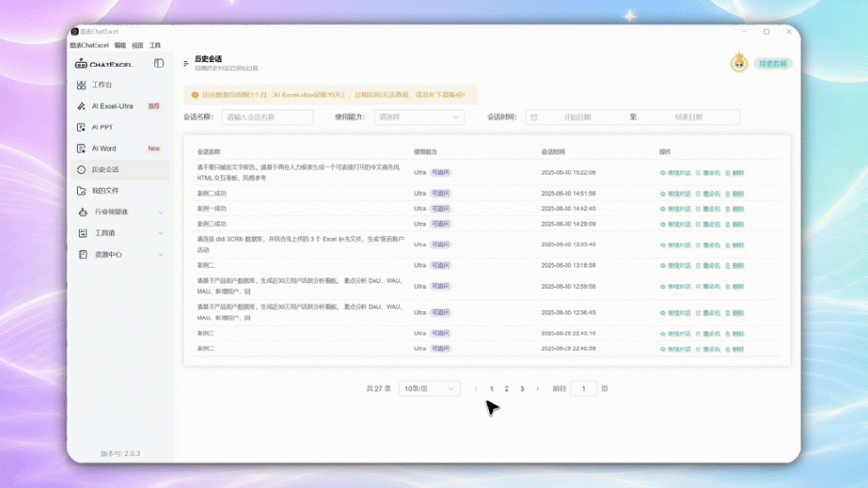
Task: Open 工具 menu
Action: [x=155, y=46]
